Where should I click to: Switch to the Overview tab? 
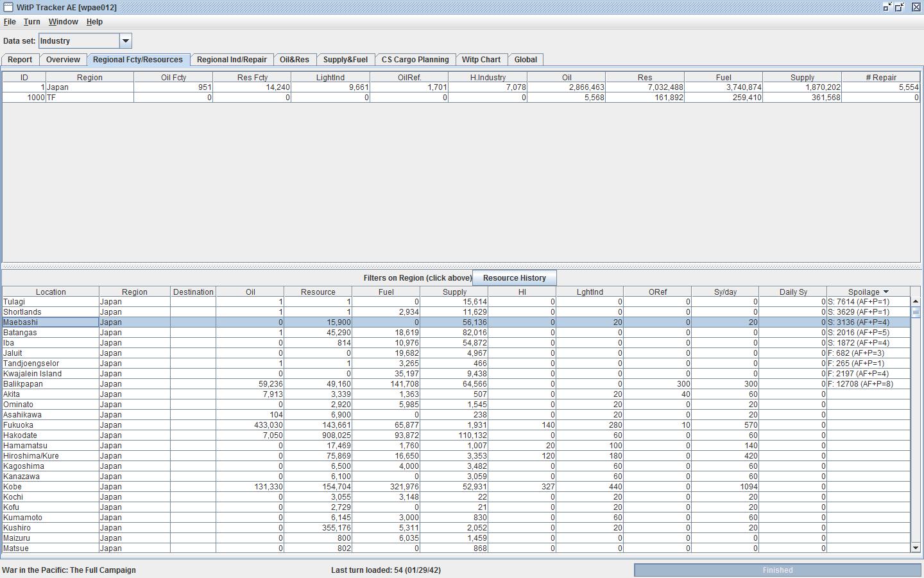coord(63,60)
